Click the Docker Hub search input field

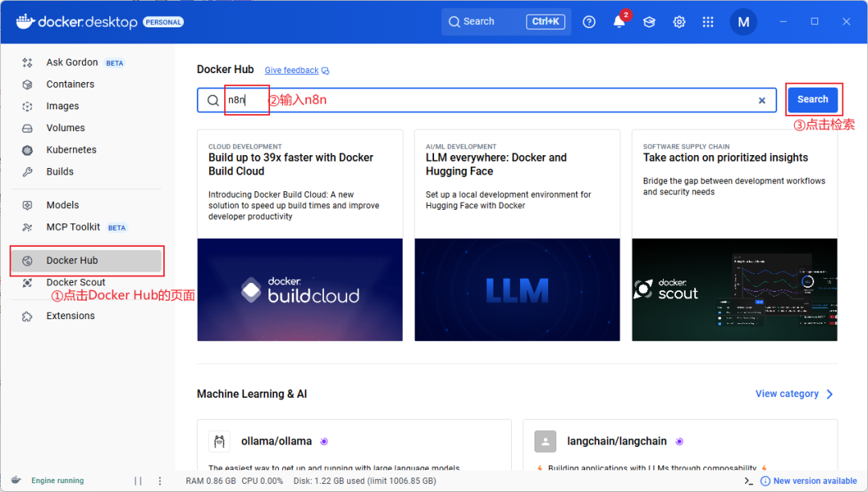pyautogui.click(x=487, y=100)
